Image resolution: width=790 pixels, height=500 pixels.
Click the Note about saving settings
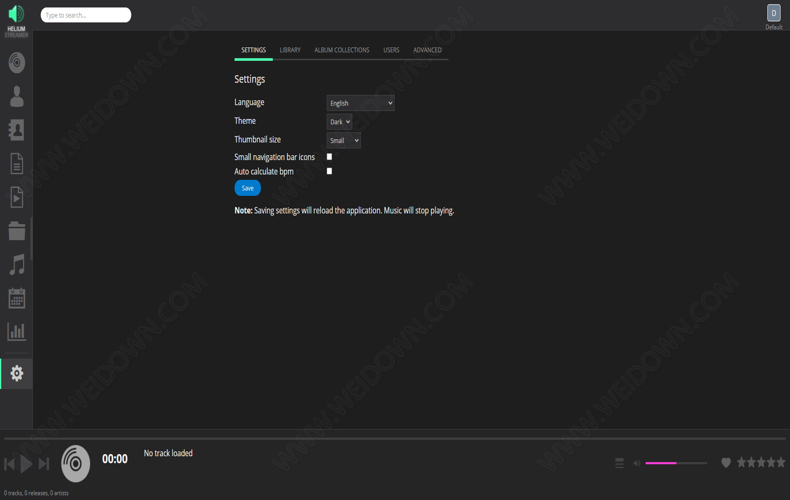[344, 211]
